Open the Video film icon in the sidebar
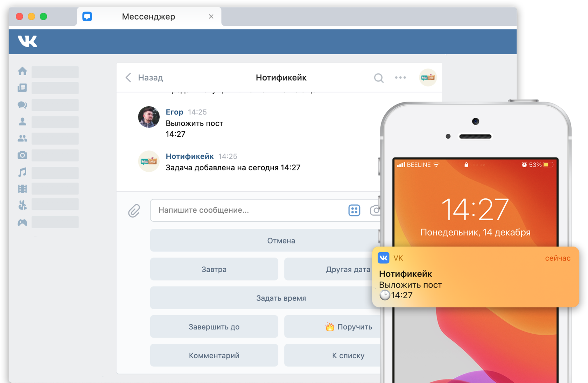588x383 pixels. pos(22,189)
